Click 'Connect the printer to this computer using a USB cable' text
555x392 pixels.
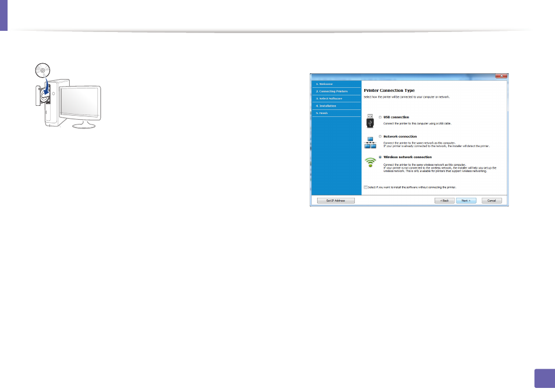pos(418,124)
